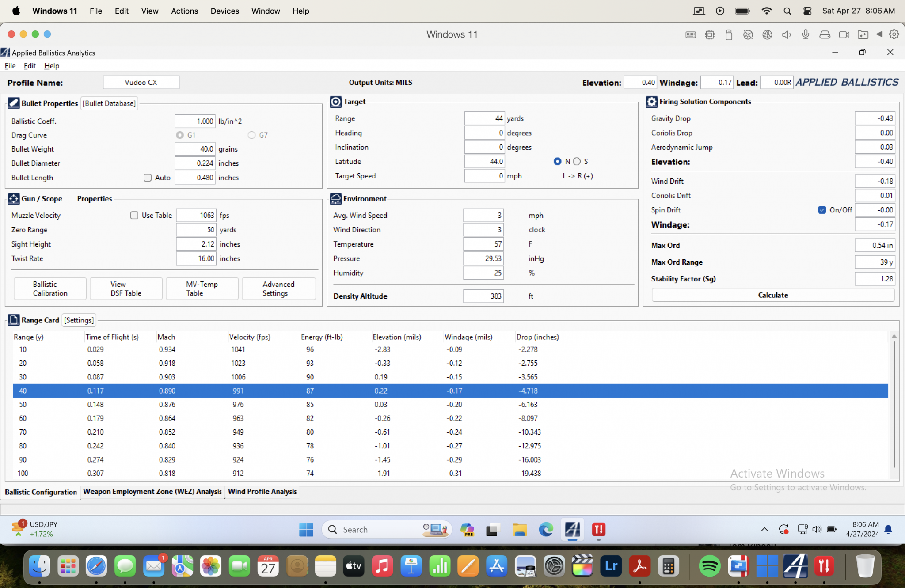Click the Range Card document icon
The image size is (905, 588).
[x=14, y=320]
